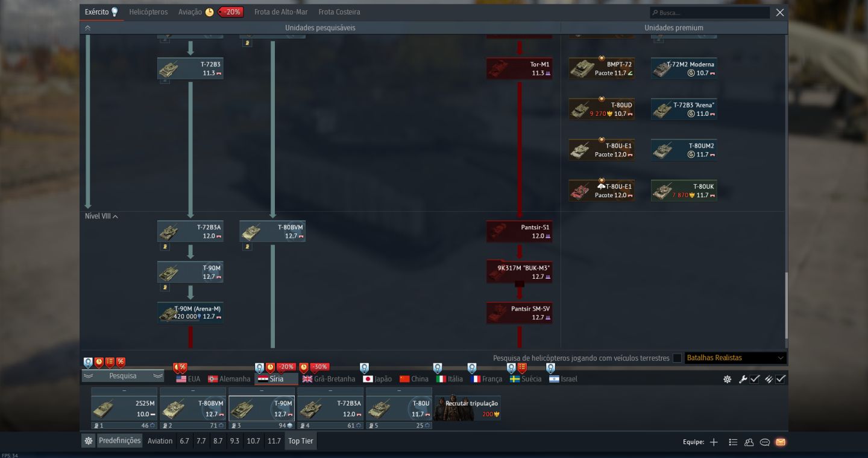Select the BMPT-72 premium vehicle
868x458 pixels.
point(602,68)
